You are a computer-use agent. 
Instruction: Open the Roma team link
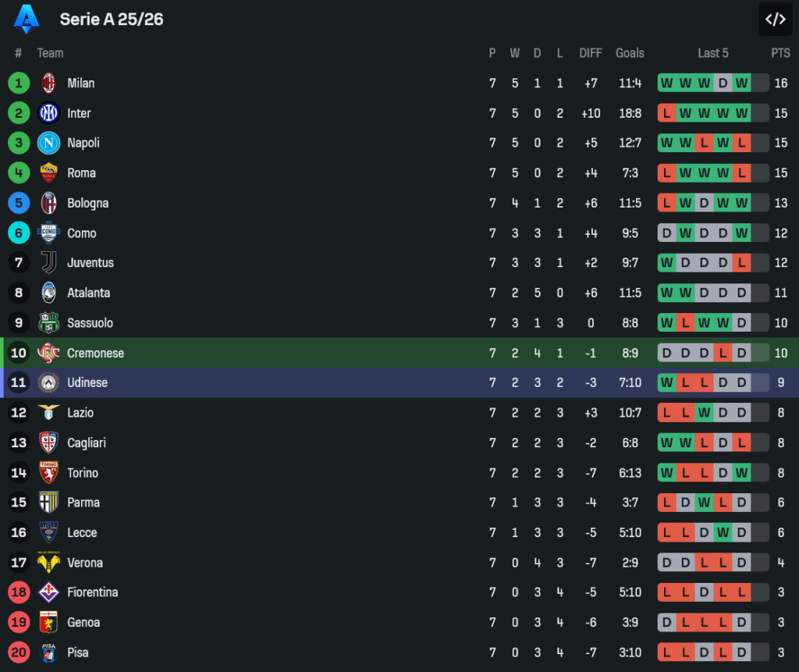pyautogui.click(x=81, y=173)
